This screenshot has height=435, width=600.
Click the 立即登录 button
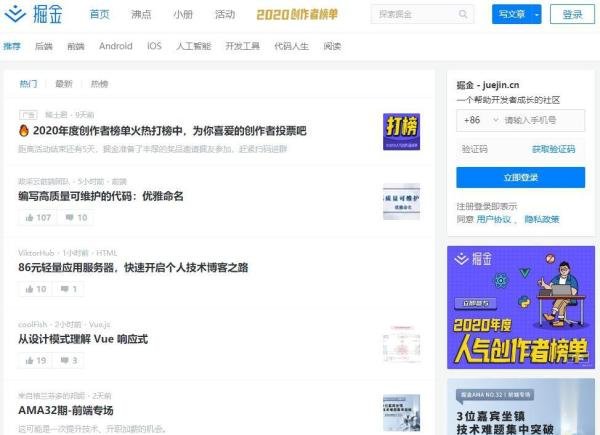[x=520, y=178]
